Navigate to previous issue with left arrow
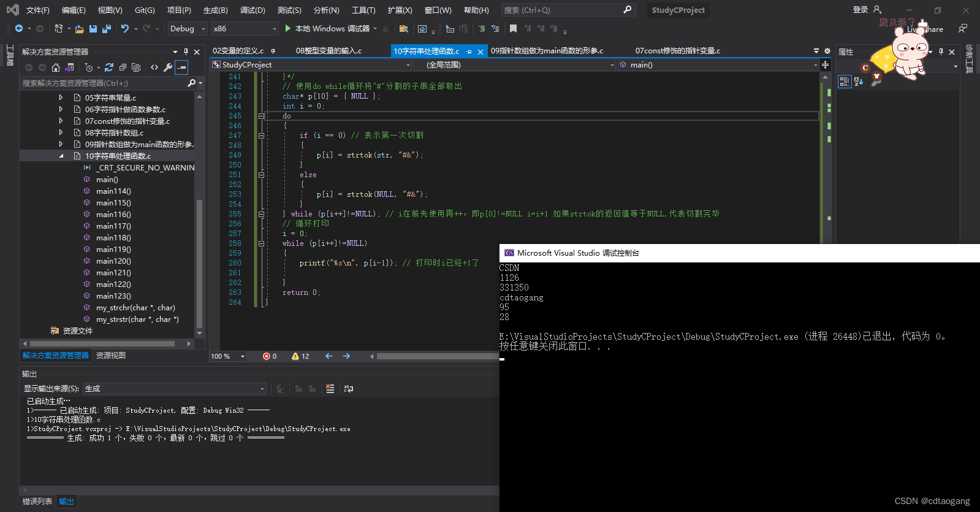Image resolution: width=980 pixels, height=512 pixels. click(x=329, y=356)
